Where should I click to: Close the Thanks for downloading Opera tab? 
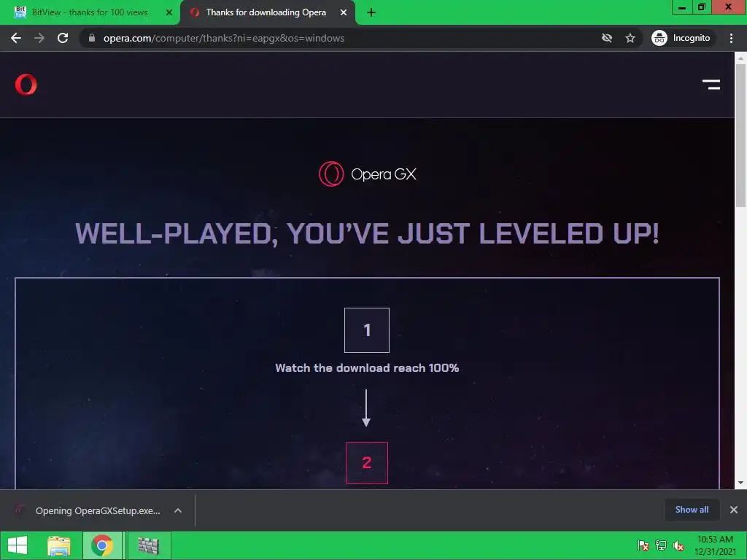click(344, 12)
